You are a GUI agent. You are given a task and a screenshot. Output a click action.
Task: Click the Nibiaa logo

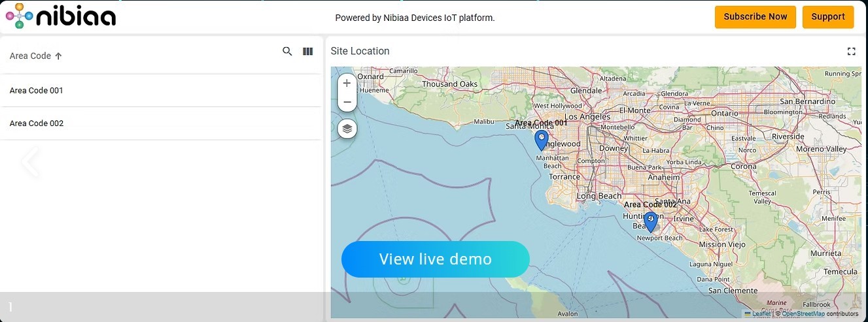[x=61, y=16]
